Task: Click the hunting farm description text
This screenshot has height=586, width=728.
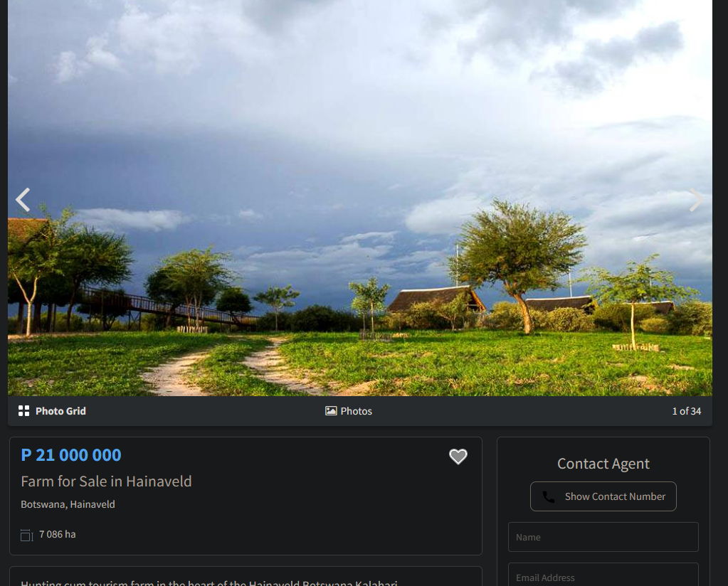Action: pyautogui.click(x=209, y=582)
